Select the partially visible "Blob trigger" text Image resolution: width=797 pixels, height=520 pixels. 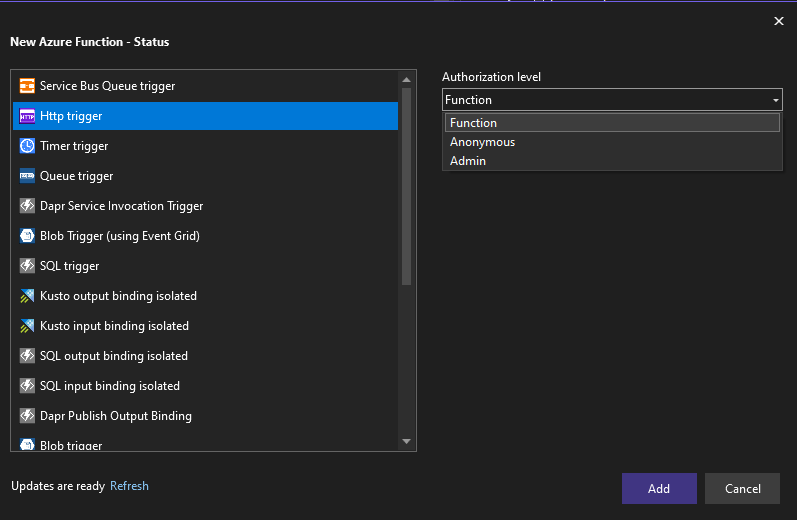[x=71, y=445]
